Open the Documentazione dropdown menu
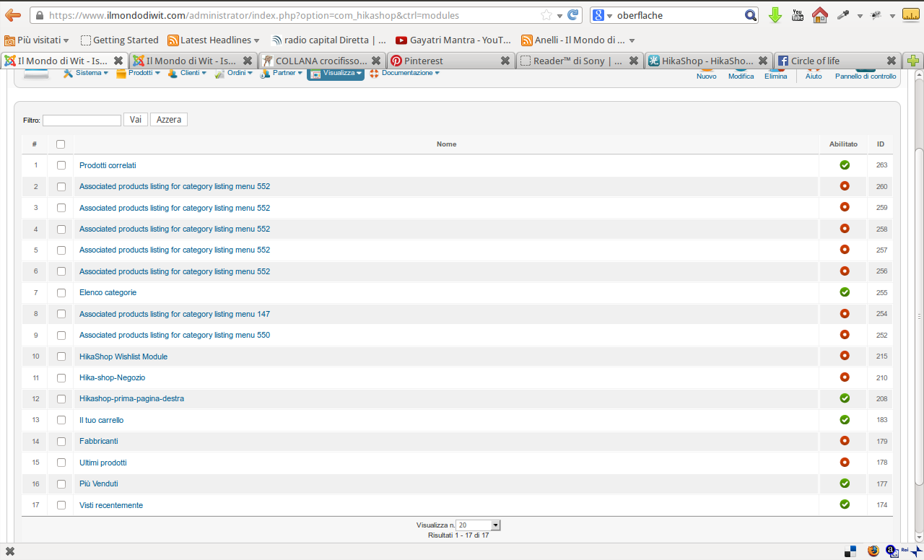Screen dimensions: 924x560 coord(405,73)
